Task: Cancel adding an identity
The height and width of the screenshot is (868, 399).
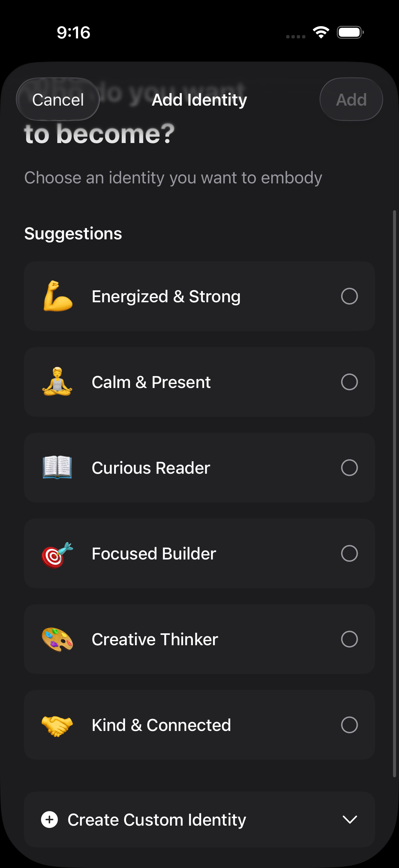Action: click(x=58, y=100)
